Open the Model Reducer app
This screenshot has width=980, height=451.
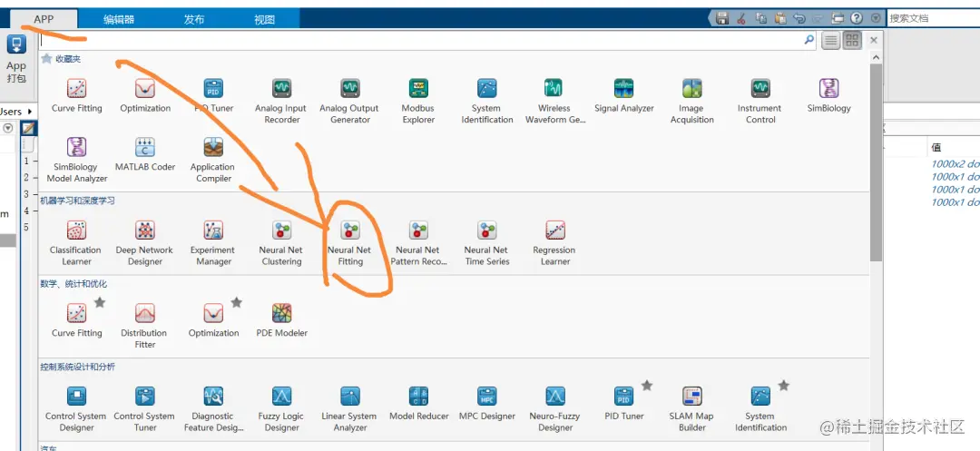(x=418, y=404)
